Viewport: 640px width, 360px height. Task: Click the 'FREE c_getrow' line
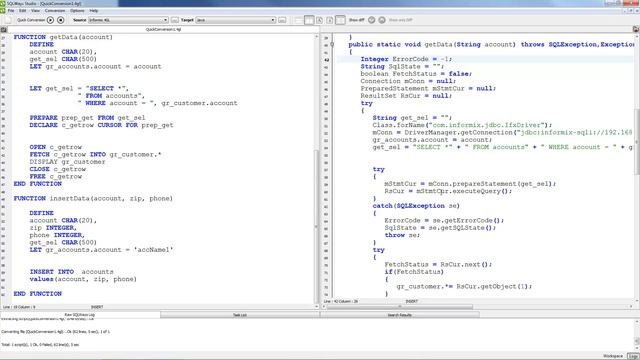(56, 177)
